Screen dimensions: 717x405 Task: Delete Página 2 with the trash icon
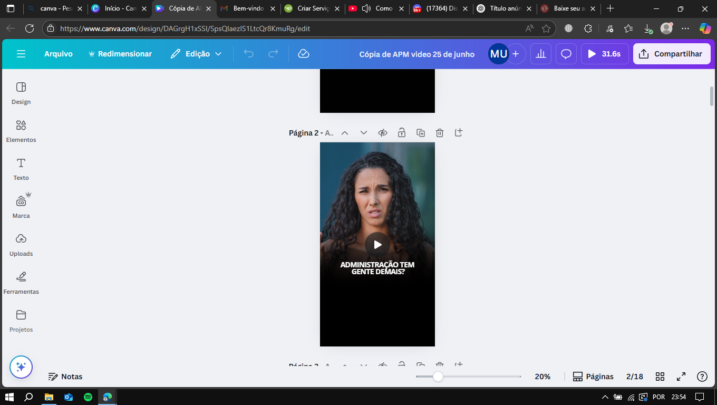pyautogui.click(x=439, y=133)
